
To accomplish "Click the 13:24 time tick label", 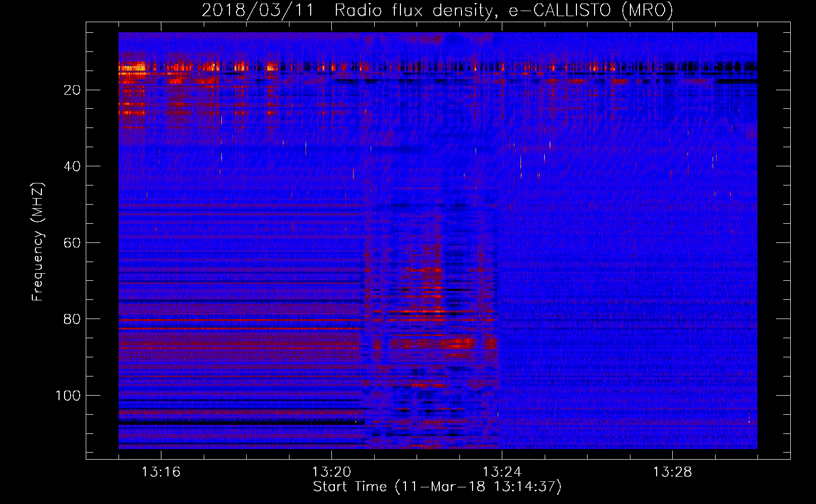I will [x=502, y=472].
